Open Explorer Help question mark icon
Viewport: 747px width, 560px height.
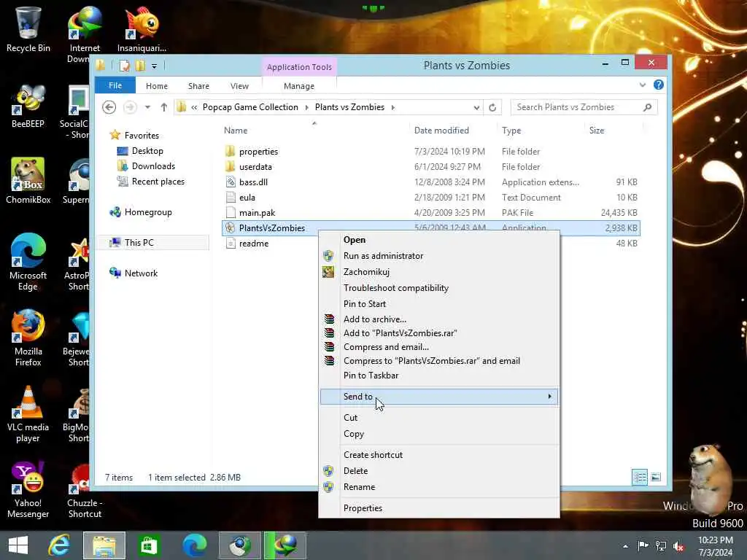coord(659,85)
